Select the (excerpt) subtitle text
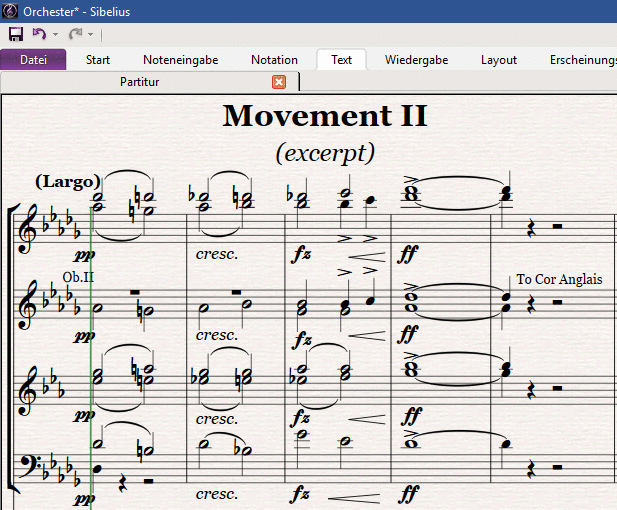 (325, 153)
